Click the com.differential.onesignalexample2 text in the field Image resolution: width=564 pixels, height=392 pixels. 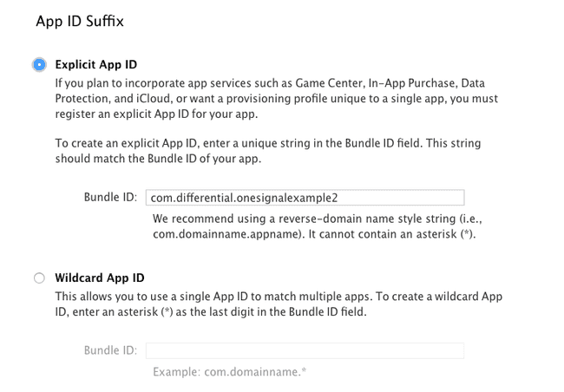pos(244,198)
